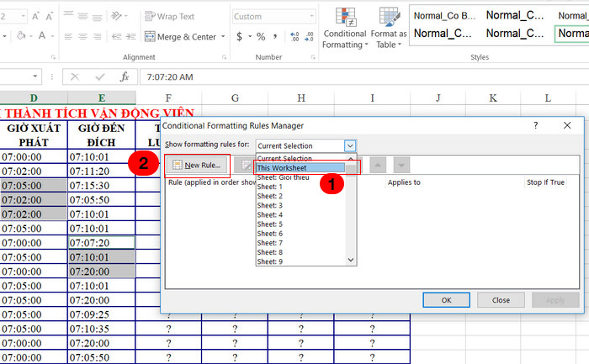Click OK in Rules Manager dialog

click(446, 300)
